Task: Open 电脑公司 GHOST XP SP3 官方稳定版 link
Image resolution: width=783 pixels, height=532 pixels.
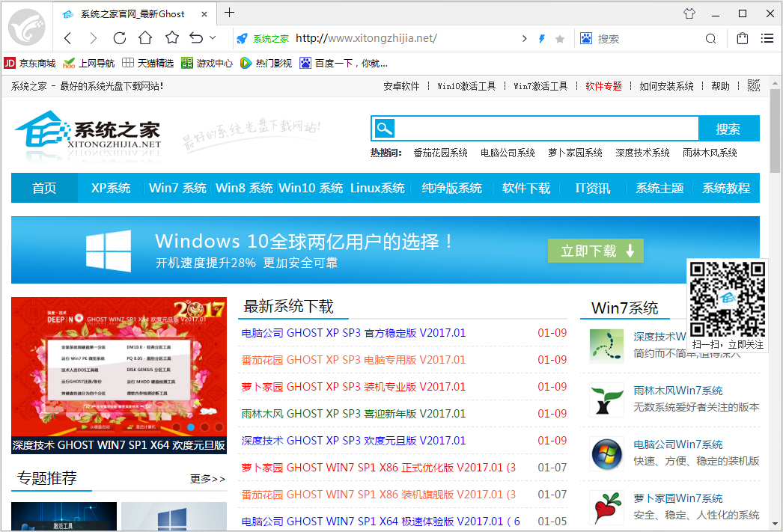Action: tap(353, 333)
